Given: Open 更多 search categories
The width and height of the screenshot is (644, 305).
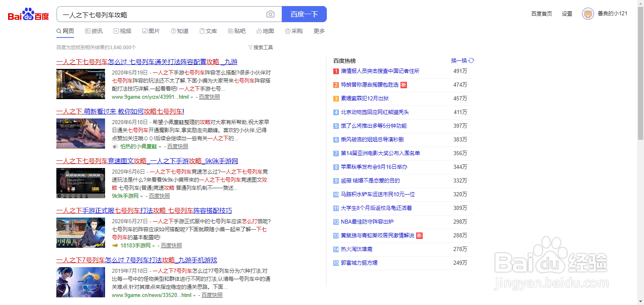Looking at the screenshot, I should [x=319, y=31].
